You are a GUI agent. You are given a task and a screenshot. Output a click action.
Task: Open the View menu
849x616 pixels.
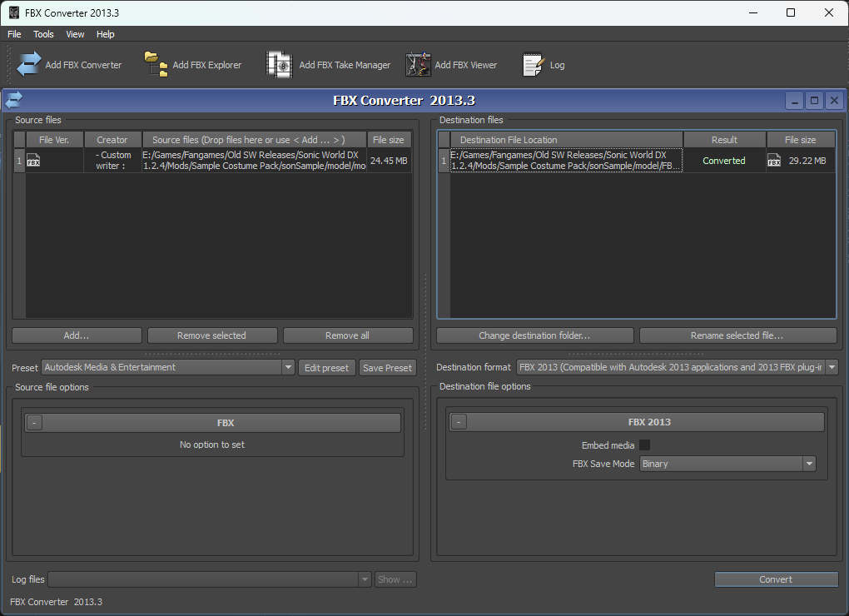(x=75, y=34)
